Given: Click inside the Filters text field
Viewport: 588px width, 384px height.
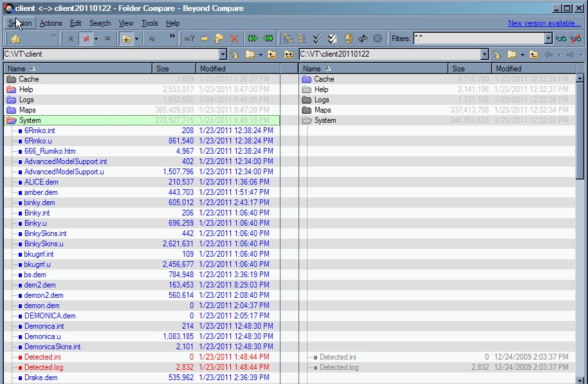Looking at the screenshot, I should click(479, 38).
